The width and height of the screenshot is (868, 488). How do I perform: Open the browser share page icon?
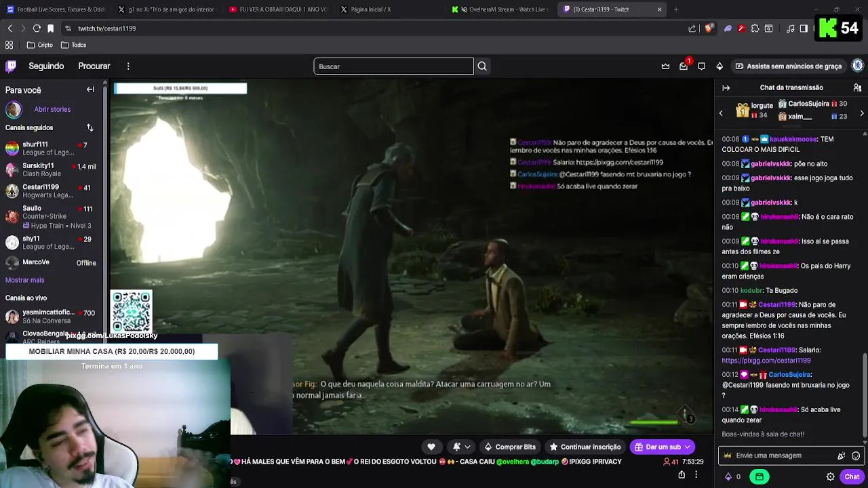pos(692,28)
